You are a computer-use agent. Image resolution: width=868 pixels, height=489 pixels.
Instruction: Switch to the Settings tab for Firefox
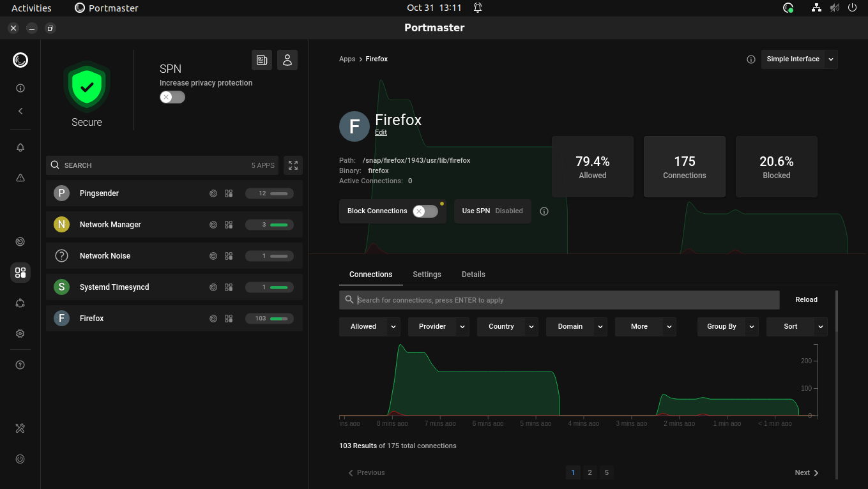click(427, 274)
